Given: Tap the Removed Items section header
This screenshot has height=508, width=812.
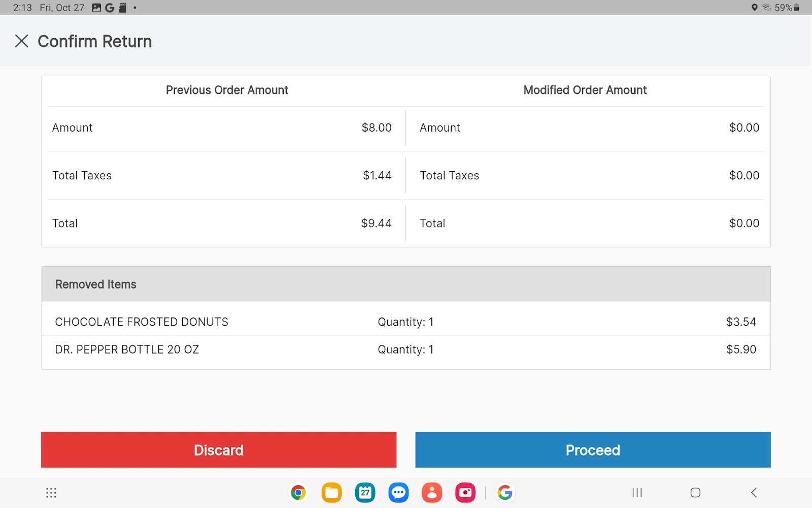Looking at the screenshot, I should (x=96, y=284).
